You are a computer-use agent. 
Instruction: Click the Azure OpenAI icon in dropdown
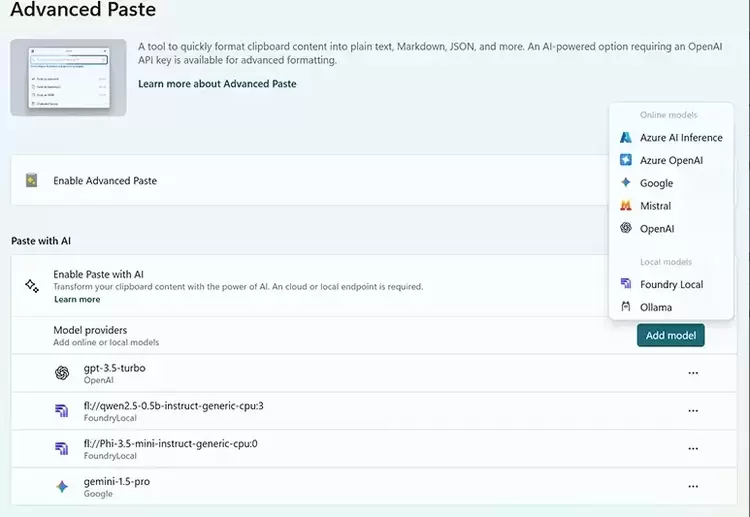point(626,160)
